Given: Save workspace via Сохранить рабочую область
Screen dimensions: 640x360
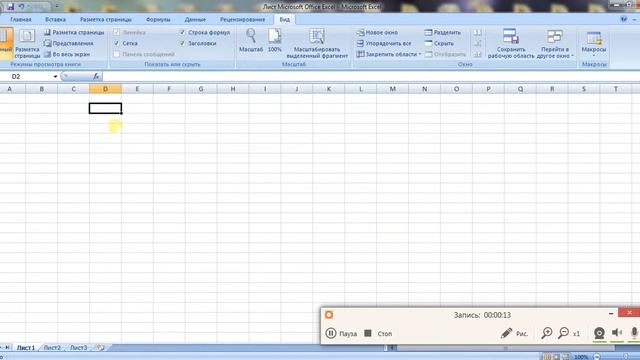Looking at the screenshot, I should 511,43.
